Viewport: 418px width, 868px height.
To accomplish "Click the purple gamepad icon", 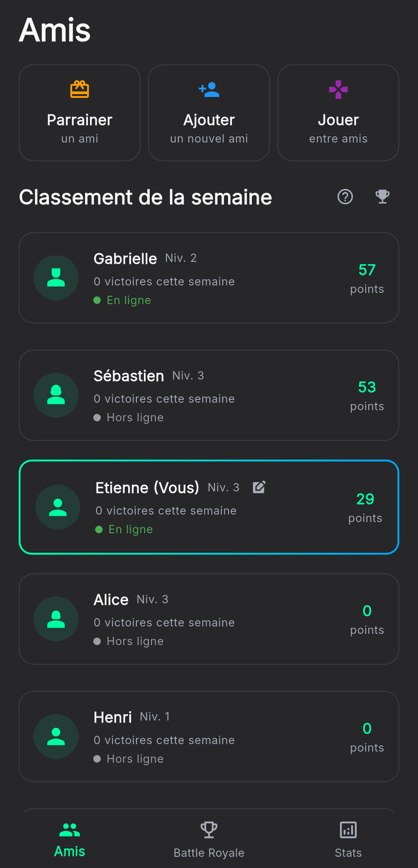I will pos(338,89).
